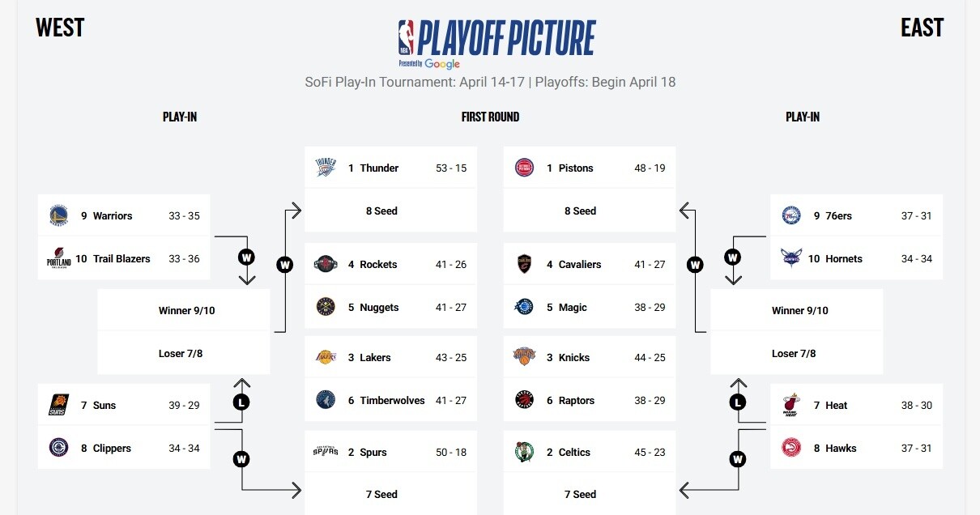
Task: Click the East Loser 7/8 box
Action: click(x=794, y=353)
